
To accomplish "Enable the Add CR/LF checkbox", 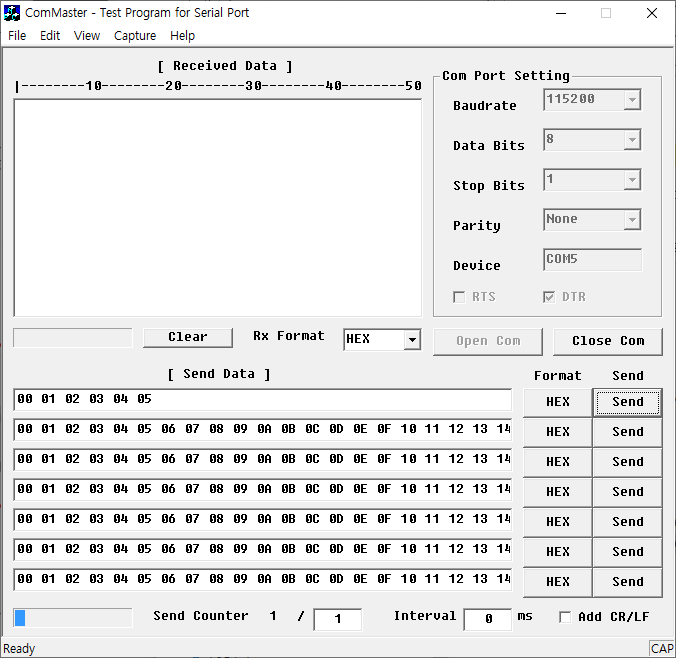I will (x=565, y=617).
